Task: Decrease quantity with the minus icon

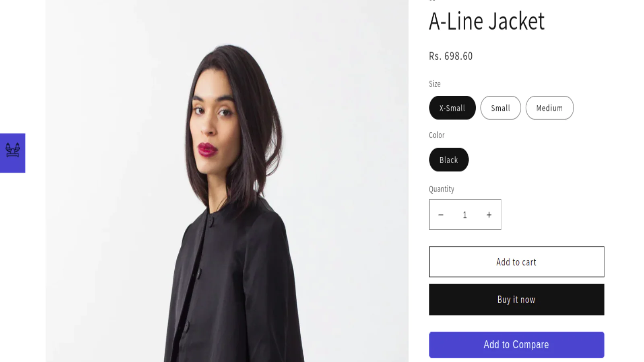Action: click(x=441, y=215)
